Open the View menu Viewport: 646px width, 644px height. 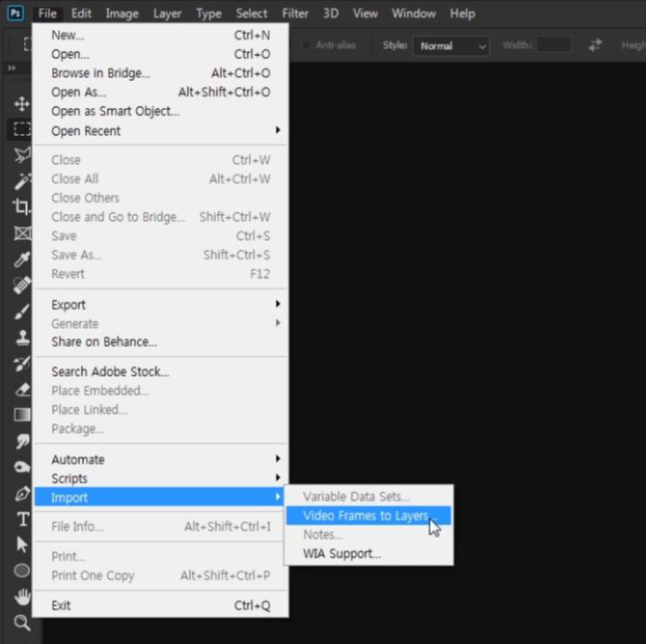point(365,13)
